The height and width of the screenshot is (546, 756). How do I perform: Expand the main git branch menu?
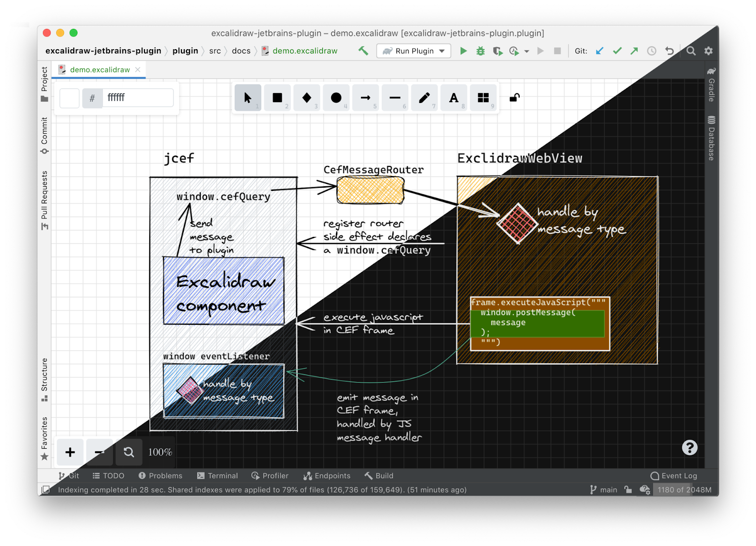coord(604,490)
